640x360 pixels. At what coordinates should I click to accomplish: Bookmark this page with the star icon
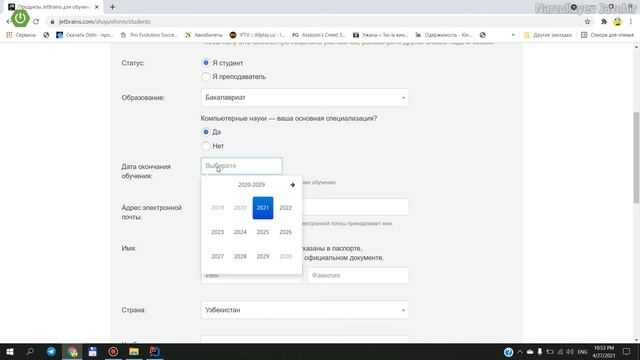tap(587, 22)
